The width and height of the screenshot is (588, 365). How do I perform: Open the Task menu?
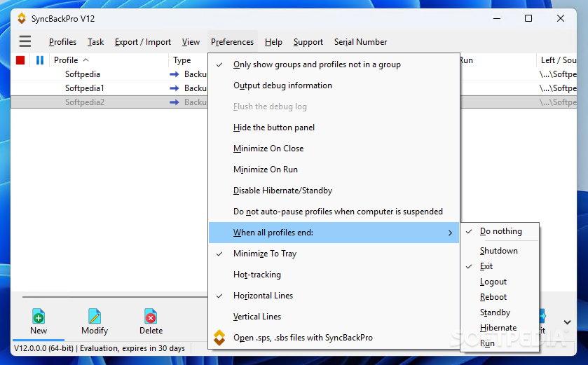pos(95,42)
